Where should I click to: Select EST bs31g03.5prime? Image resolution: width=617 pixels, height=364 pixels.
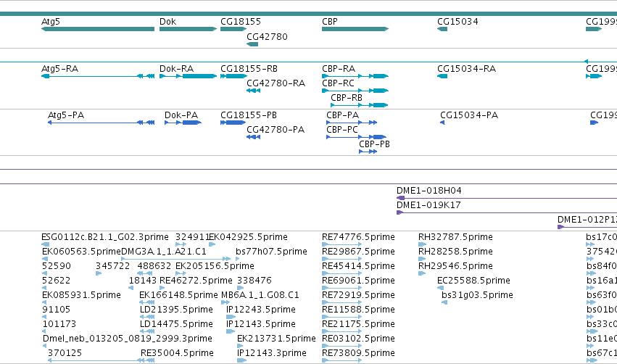pyautogui.click(x=444, y=302)
